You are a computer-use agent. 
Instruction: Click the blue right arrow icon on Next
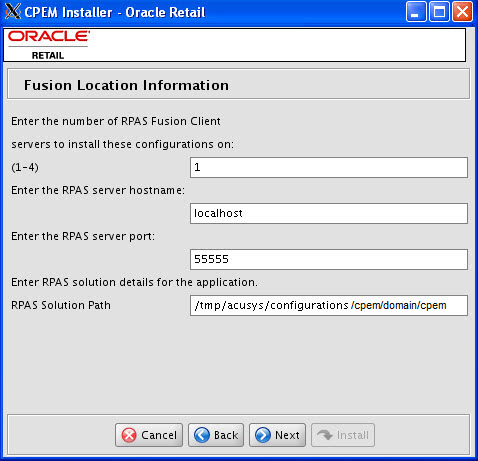click(263, 435)
